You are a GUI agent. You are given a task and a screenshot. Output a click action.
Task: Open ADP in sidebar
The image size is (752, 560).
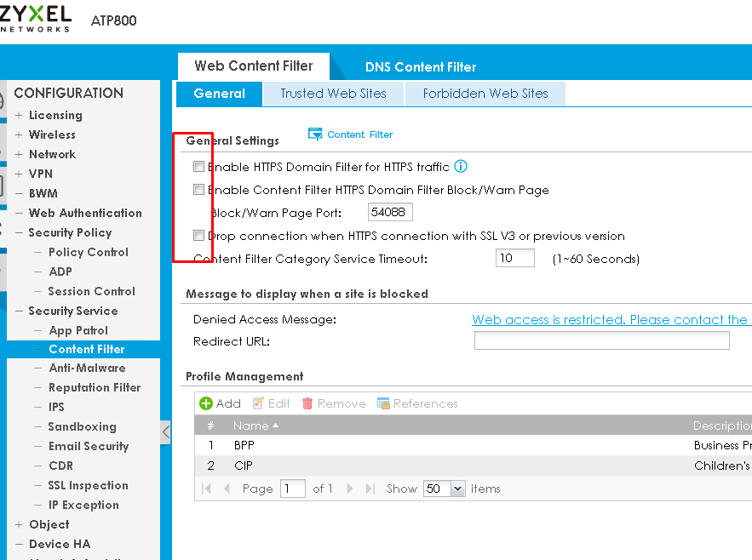pos(60,271)
